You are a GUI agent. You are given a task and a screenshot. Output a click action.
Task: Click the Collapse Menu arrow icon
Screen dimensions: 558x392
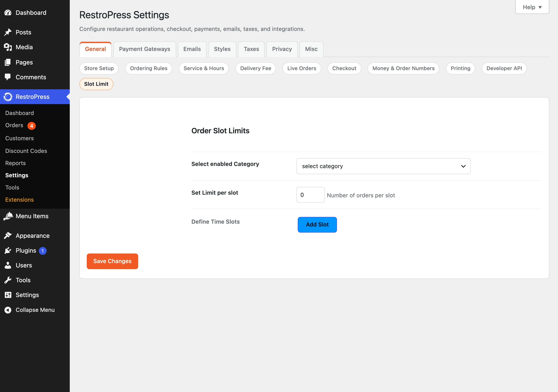[x=8, y=310]
